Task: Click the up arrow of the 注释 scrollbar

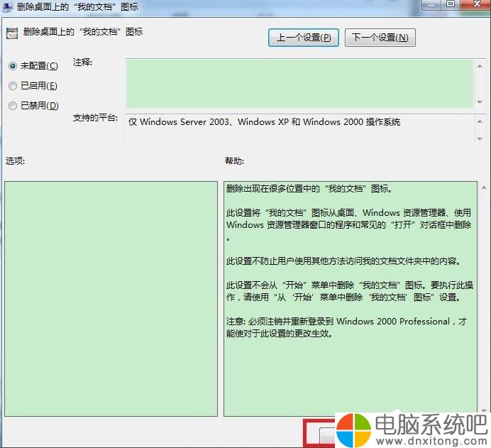Action: point(480,66)
